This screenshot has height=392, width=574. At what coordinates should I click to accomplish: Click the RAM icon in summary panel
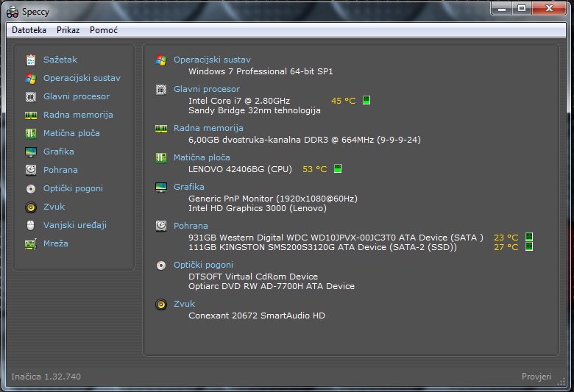click(161, 129)
